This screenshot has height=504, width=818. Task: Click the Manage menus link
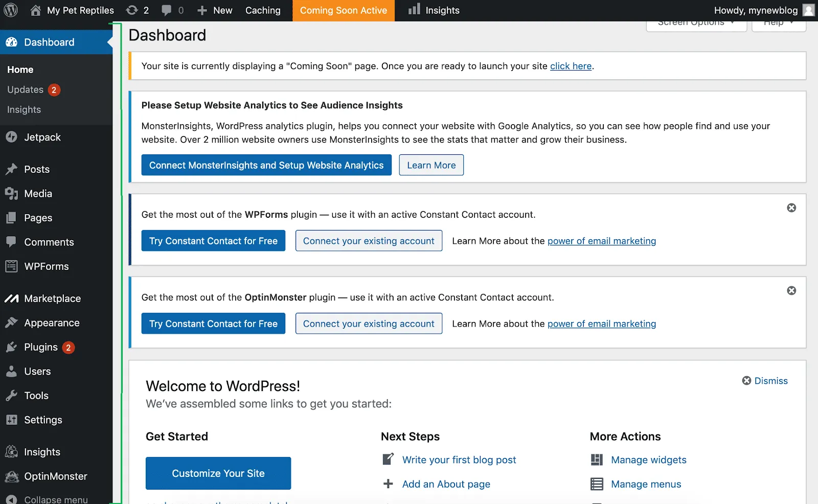pyautogui.click(x=646, y=484)
